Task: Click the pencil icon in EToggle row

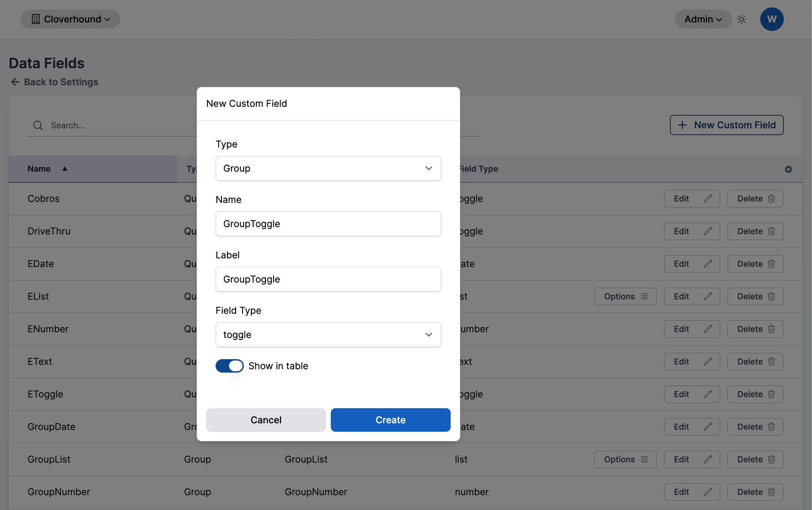Action: click(x=708, y=394)
